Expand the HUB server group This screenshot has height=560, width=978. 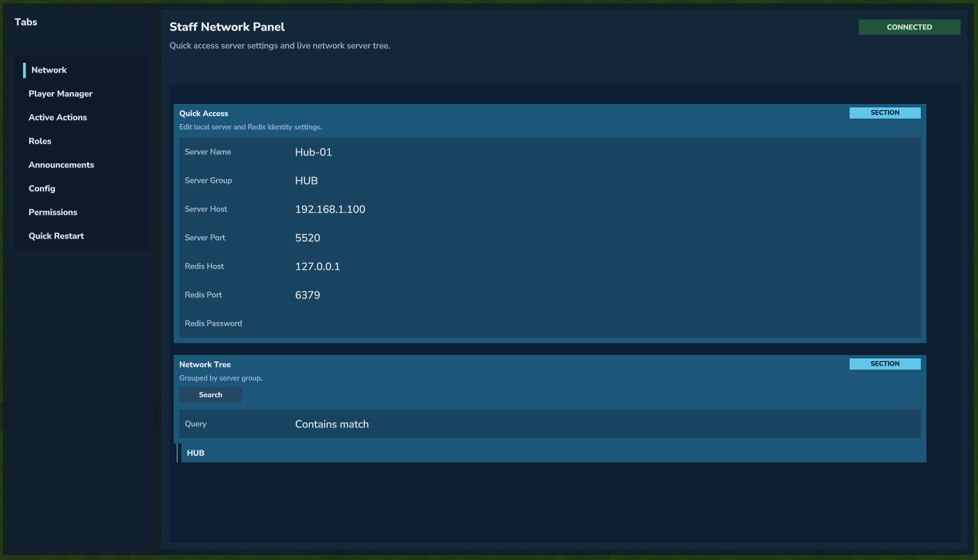coord(196,453)
